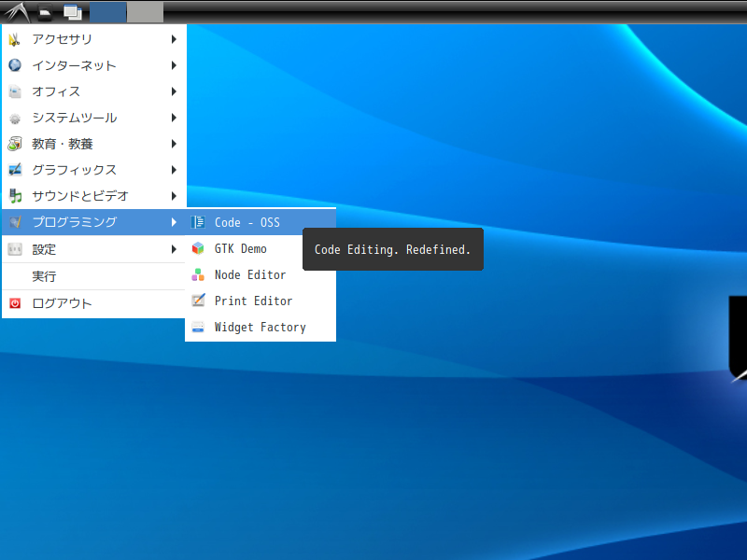This screenshot has width=747, height=560.
Task: Click the red Logout power icon
Action: point(15,303)
